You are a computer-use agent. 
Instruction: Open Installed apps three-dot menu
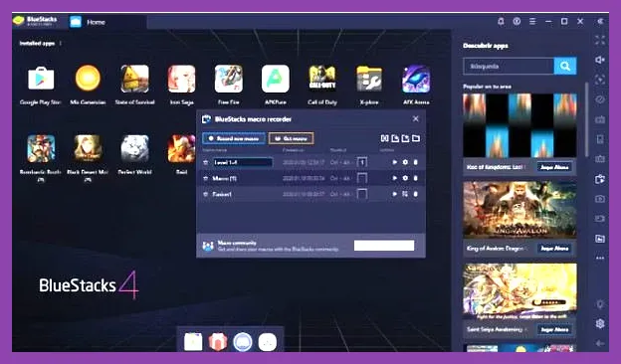coord(60,43)
